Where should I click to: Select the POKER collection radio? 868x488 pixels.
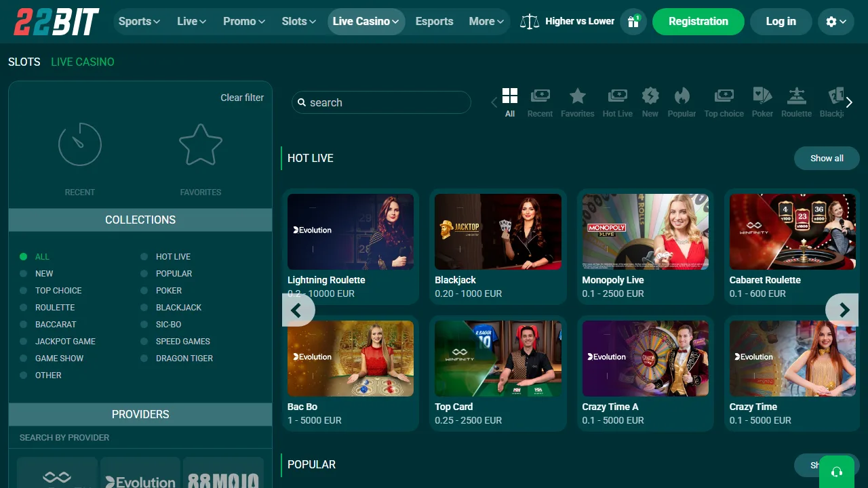point(144,291)
